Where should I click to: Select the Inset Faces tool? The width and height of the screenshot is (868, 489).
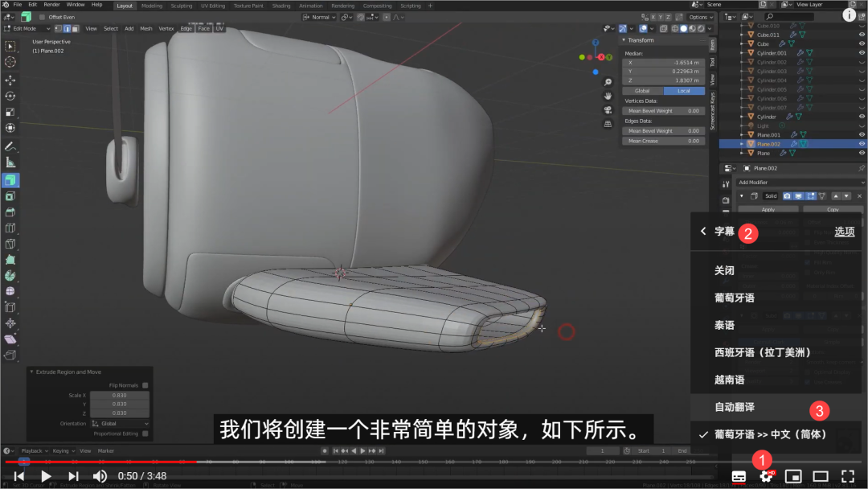10,196
